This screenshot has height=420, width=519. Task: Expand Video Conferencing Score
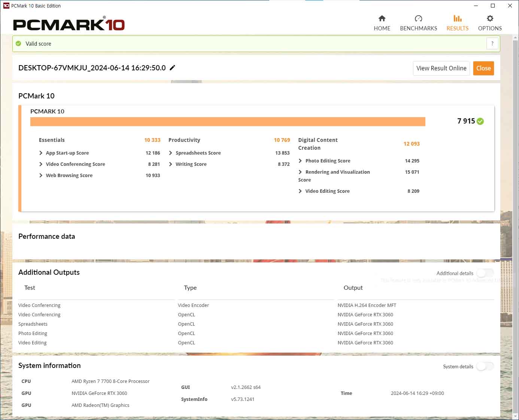tap(41, 164)
